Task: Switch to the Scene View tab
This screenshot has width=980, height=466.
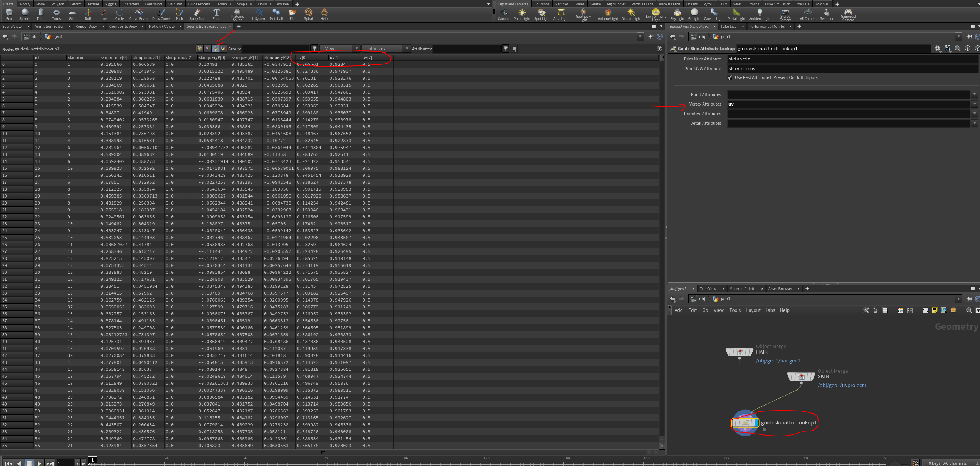Action: [12, 27]
